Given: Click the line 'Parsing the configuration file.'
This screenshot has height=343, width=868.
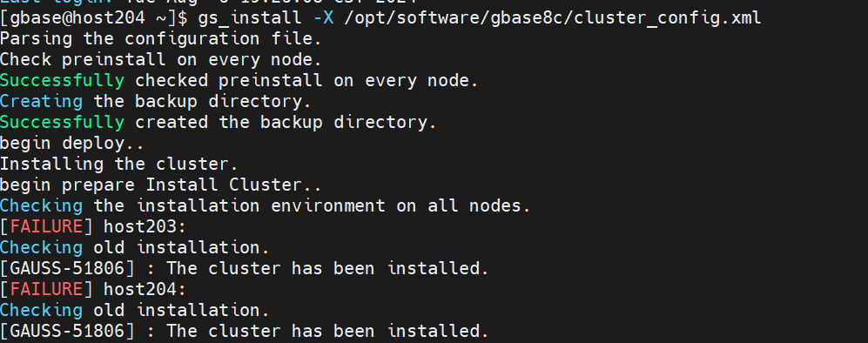Looking at the screenshot, I should (x=160, y=39).
